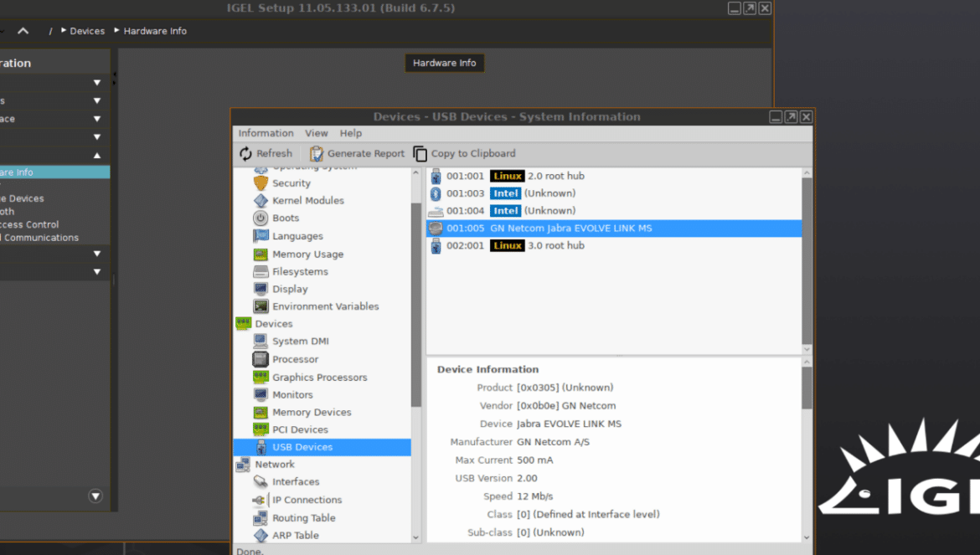
Task: Click the Device Information scroll-down arrow
Action: tap(807, 537)
